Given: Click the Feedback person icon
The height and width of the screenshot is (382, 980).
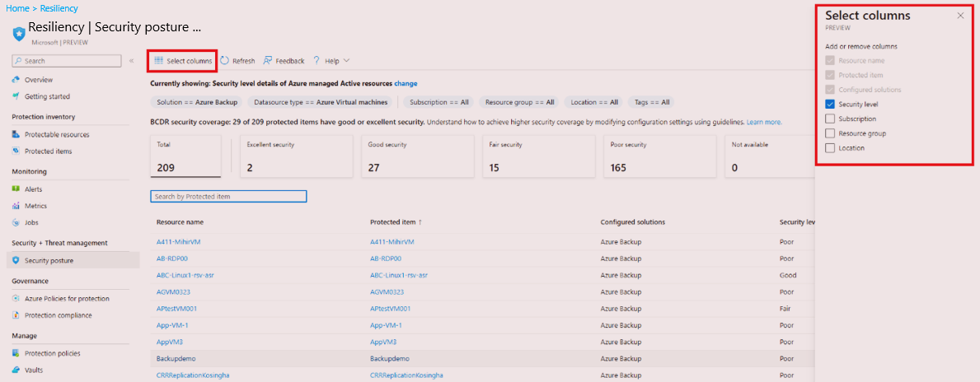Looking at the screenshot, I should pyautogui.click(x=268, y=61).
